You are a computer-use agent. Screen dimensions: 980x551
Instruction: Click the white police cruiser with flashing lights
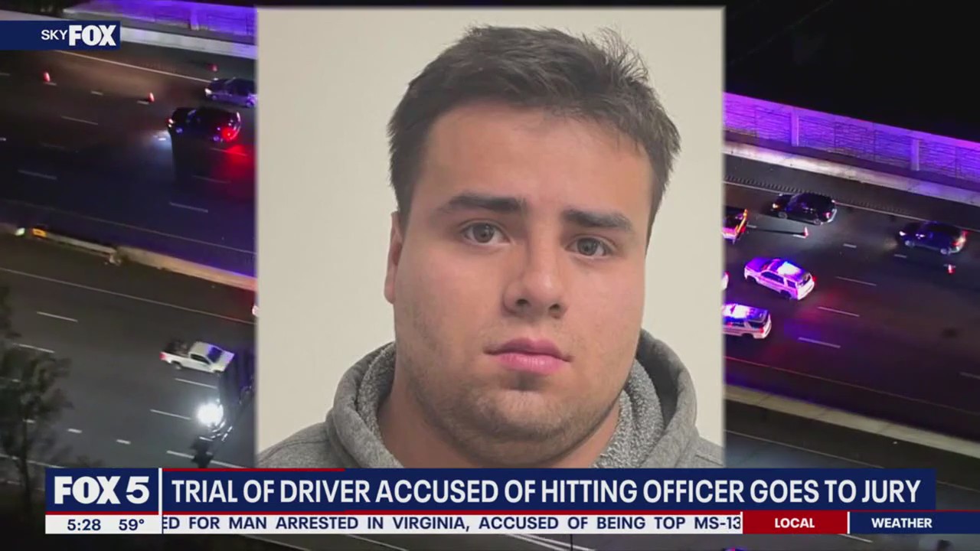(779, 276)
